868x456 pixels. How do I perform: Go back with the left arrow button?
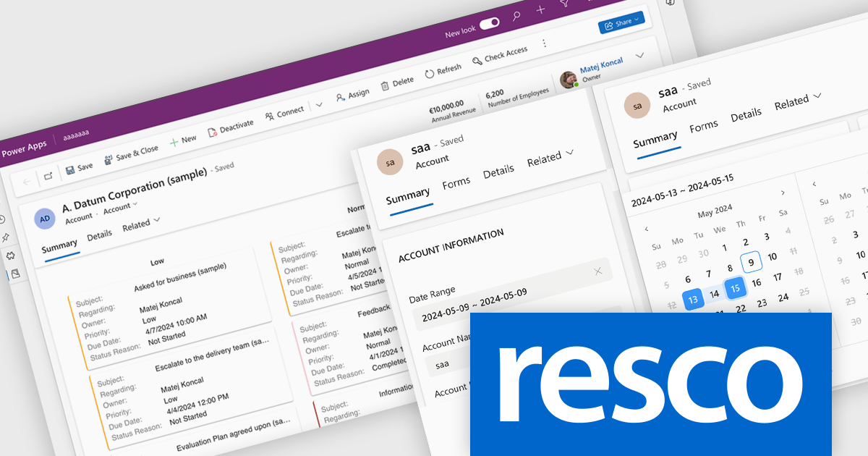(27, 182)
